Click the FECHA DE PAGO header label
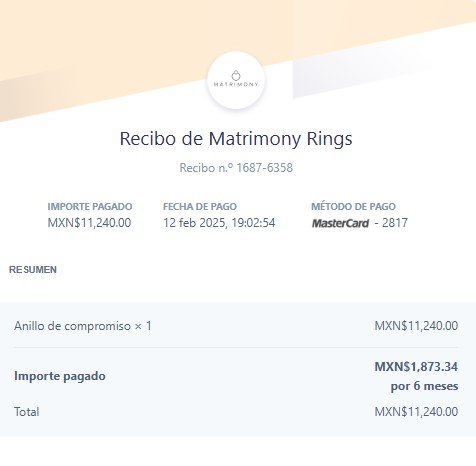The height and width of the screenshot is (466, 476). coord(200,206)
